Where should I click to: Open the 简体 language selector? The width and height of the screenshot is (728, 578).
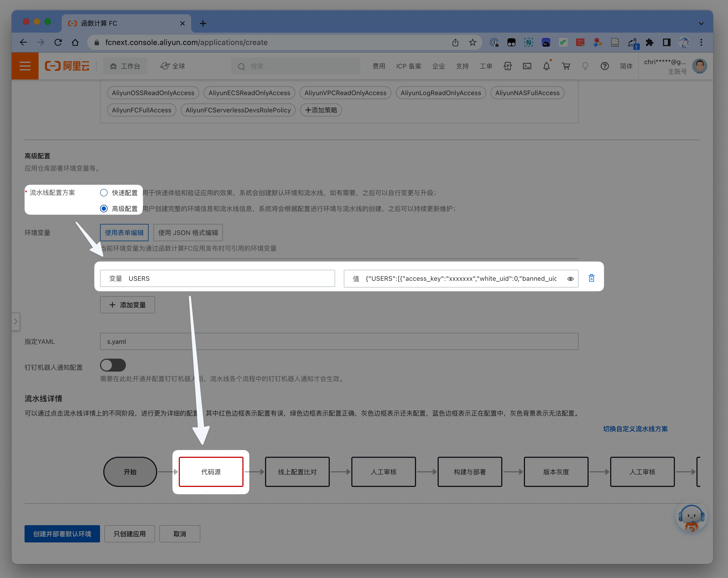pos(626,66)
